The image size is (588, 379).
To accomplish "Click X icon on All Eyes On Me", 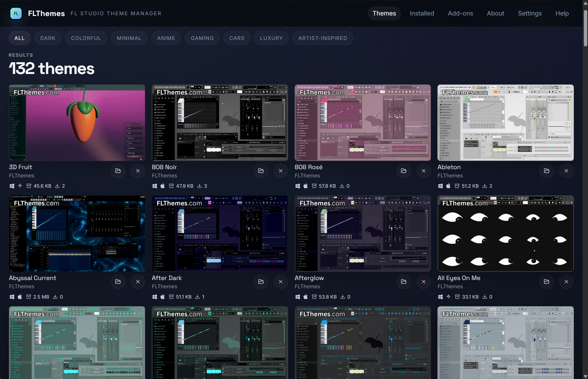I will (567, 282).
